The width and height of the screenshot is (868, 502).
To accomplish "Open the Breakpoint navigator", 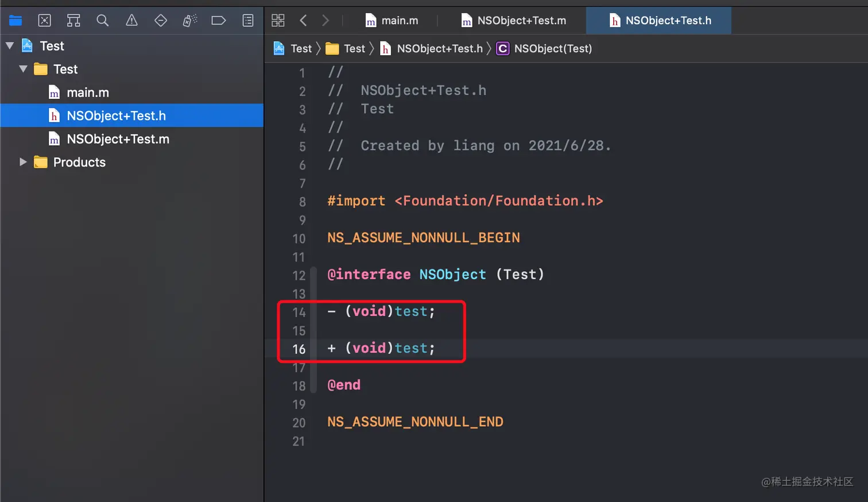I will point(218,21).
